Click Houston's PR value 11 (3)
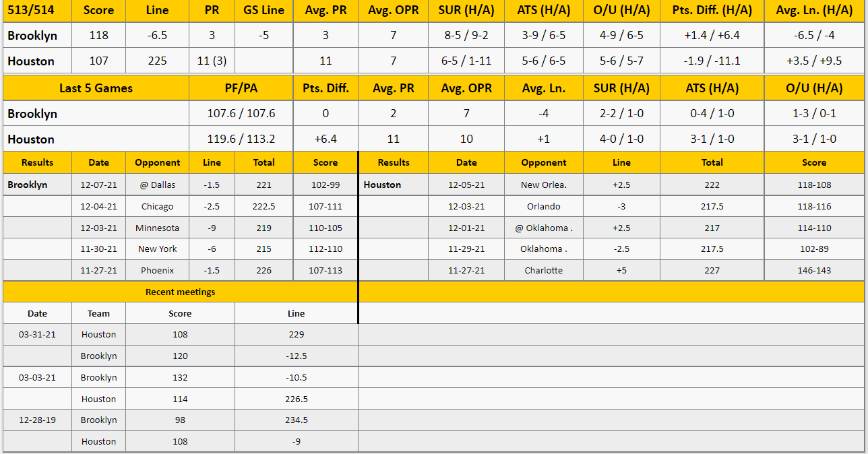 [212, 61]
